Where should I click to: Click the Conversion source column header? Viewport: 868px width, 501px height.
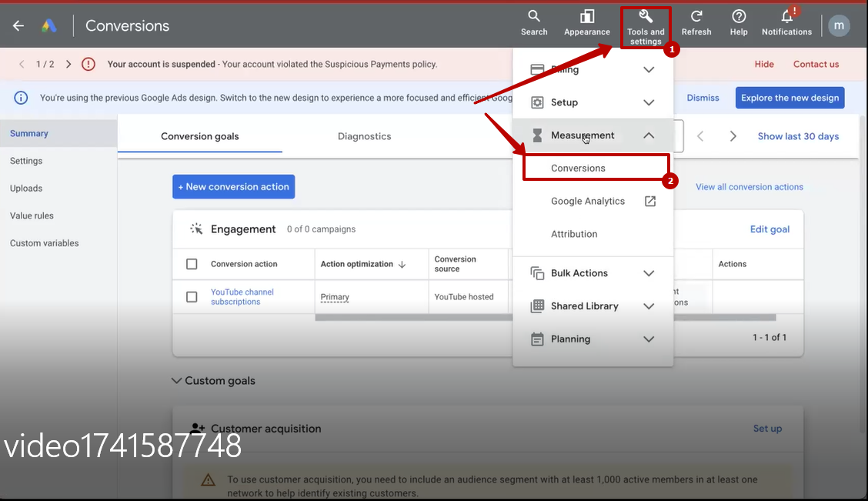[455, 264]
